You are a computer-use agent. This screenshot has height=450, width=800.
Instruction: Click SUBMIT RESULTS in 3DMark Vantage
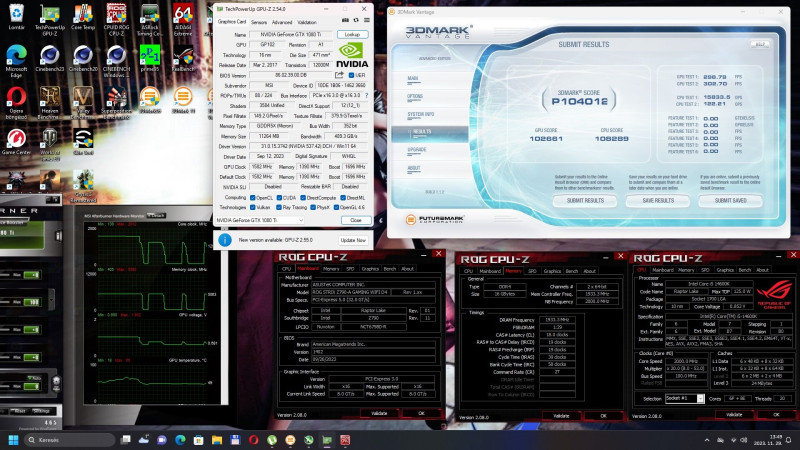[x=585, y=201]
